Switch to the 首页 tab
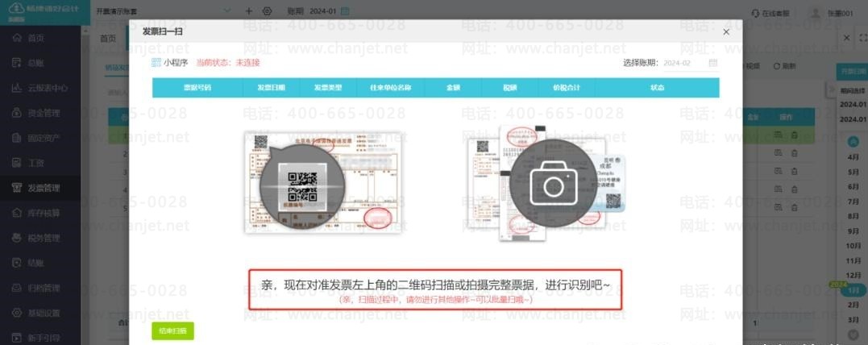This screenshot has height=345, width=868. tap(108, 38)
